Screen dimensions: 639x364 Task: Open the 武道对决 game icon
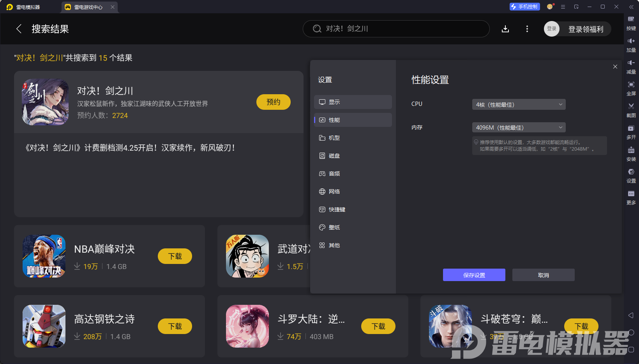(x=247, y=256)
